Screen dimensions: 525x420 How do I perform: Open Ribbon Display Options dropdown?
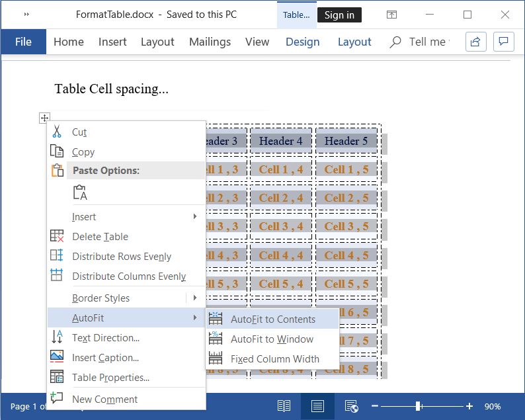[x=391, y=15]
